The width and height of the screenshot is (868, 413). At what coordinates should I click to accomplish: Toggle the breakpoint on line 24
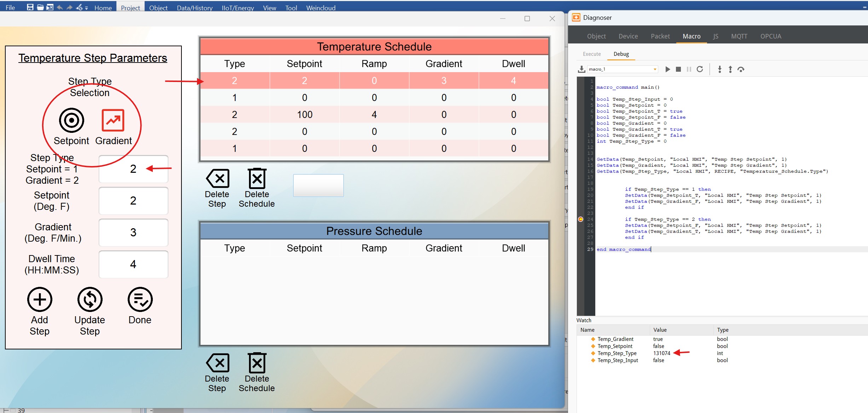[x=580, y=219]
